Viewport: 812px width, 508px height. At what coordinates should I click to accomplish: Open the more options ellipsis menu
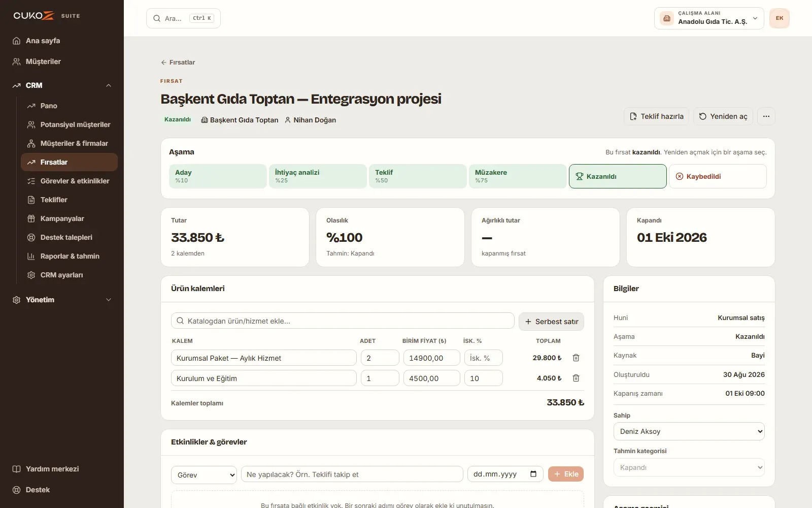click(766, 116)
